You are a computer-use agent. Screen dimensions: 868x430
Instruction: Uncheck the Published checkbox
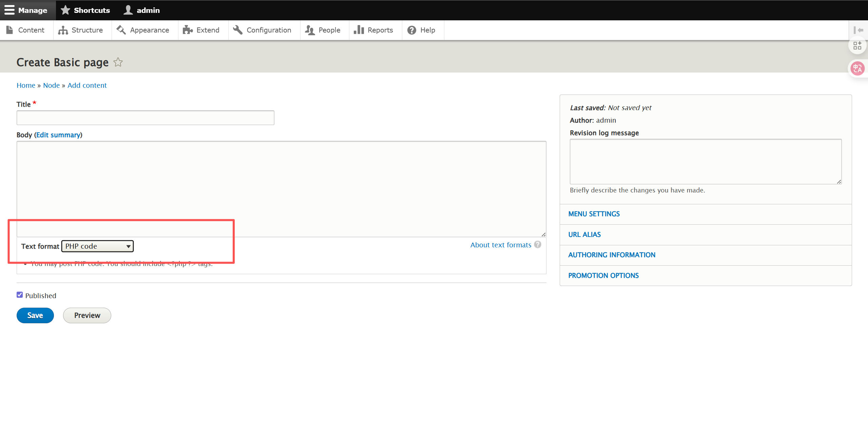tap(20, 295)
